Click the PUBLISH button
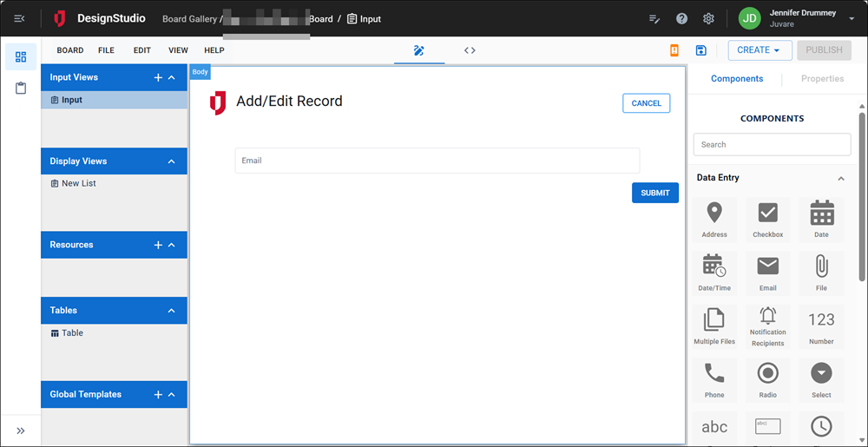The width and height of the screenshot is (868, 447). click(824, 49)
